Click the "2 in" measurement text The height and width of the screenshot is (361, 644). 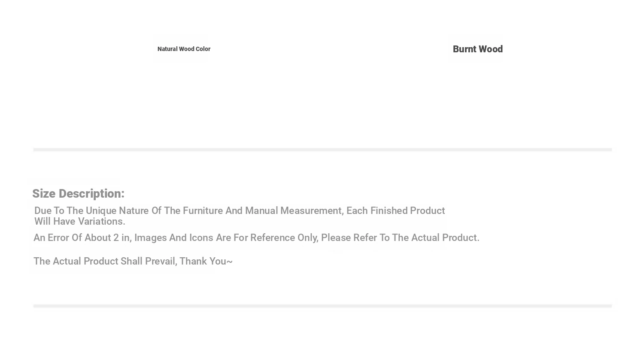pos(122,238)
